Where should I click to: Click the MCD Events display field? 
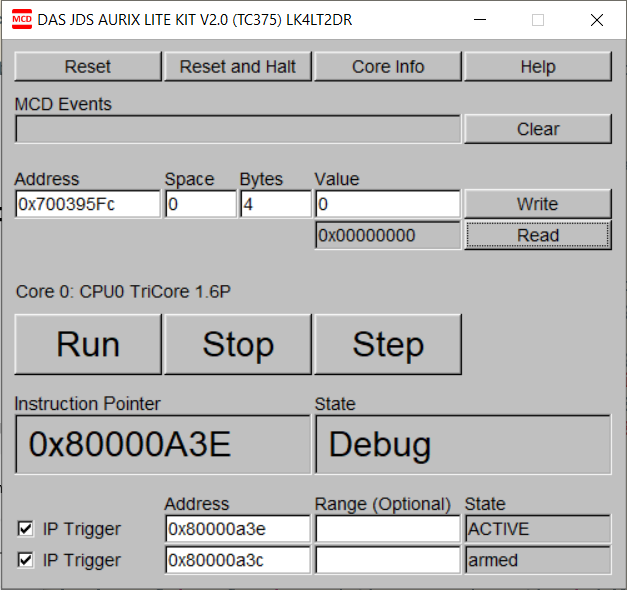click(238, 129)
